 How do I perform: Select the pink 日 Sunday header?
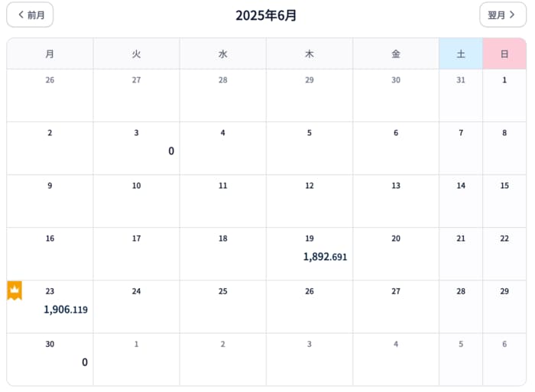[x=504, y=53]
